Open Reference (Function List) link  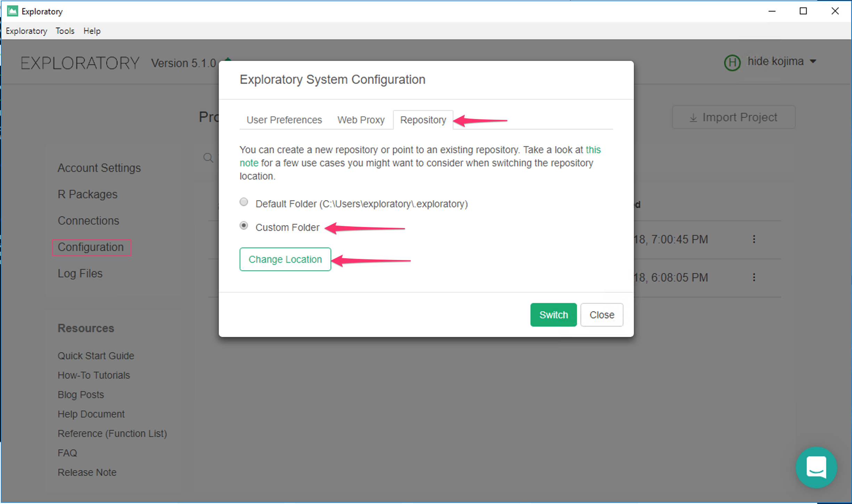click(112, 434)
